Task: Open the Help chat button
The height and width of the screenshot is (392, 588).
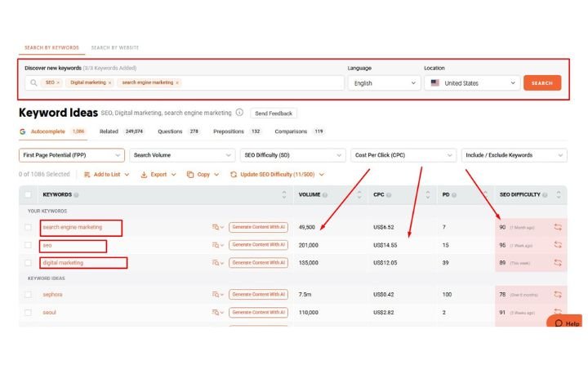Action: 565,322
